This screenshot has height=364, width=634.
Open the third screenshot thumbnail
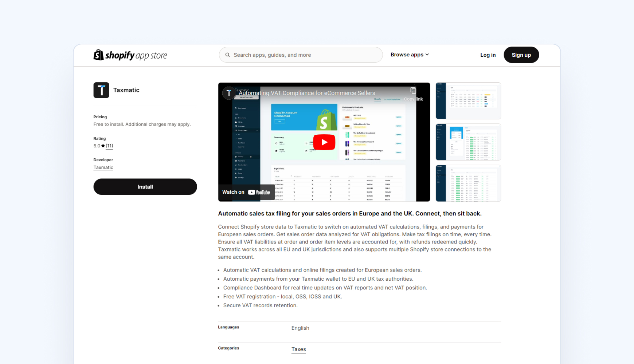tap(468, 183)
